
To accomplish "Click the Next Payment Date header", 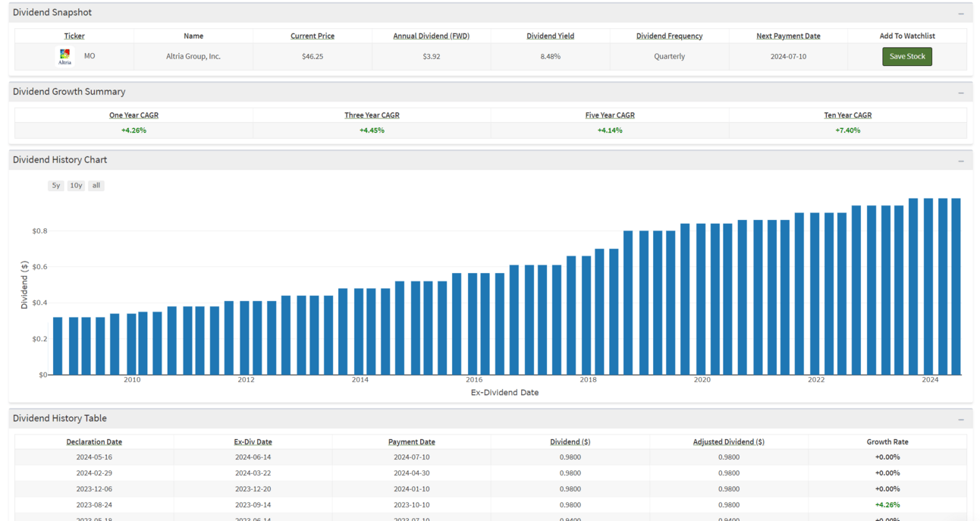I will pos(788,36).
